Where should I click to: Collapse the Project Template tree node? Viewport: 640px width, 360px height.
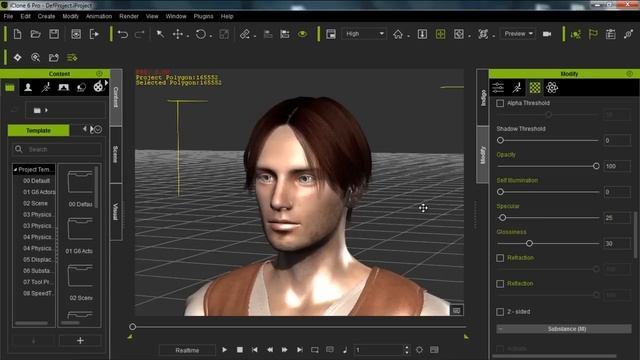(16, 169)
